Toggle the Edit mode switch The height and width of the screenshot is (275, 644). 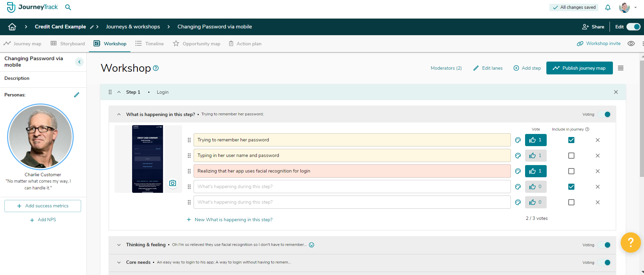tap(633, 27)
